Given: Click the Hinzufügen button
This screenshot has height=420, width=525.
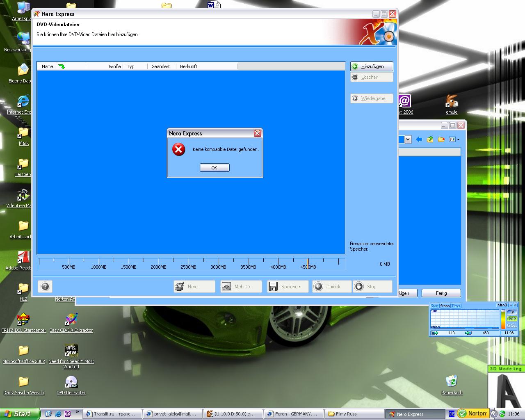Looking at the screenshot, I should coord(372,66).
